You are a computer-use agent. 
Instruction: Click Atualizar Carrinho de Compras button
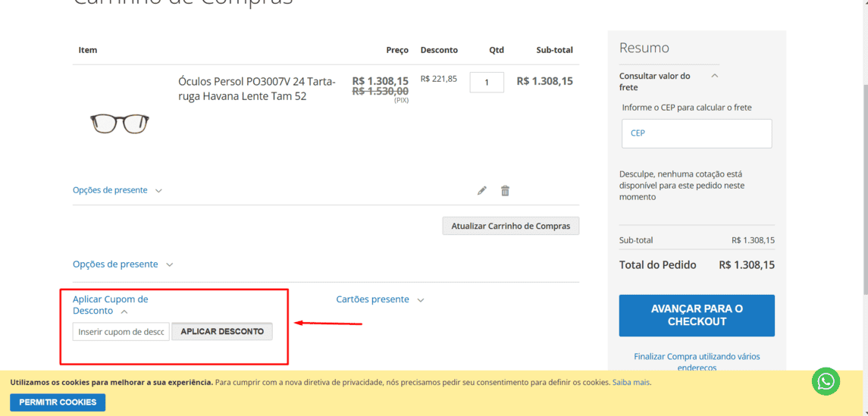[510, 226]
